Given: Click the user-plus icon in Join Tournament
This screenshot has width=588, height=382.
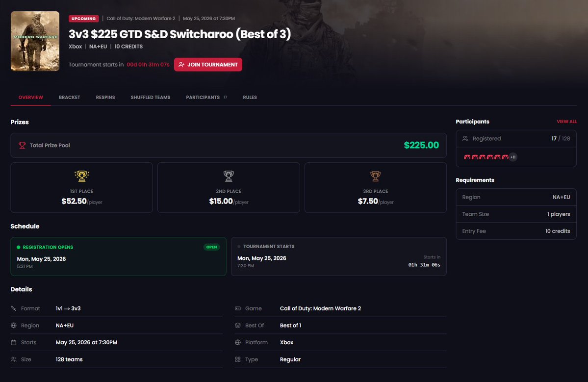Looking at the screenshot, I should [x=181, y=64].
